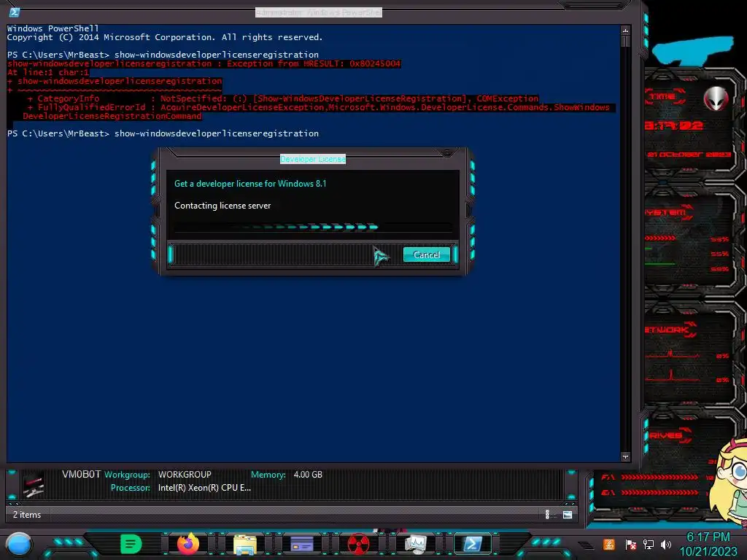
Task: Click the Java update tray icon
Action: tap(609, 545)
